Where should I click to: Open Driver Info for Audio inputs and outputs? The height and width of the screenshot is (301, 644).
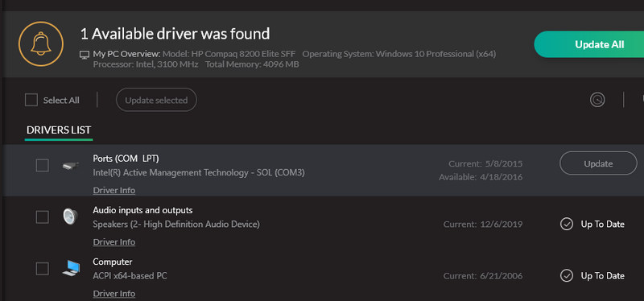pyautogui.click(x=114, y=242)
